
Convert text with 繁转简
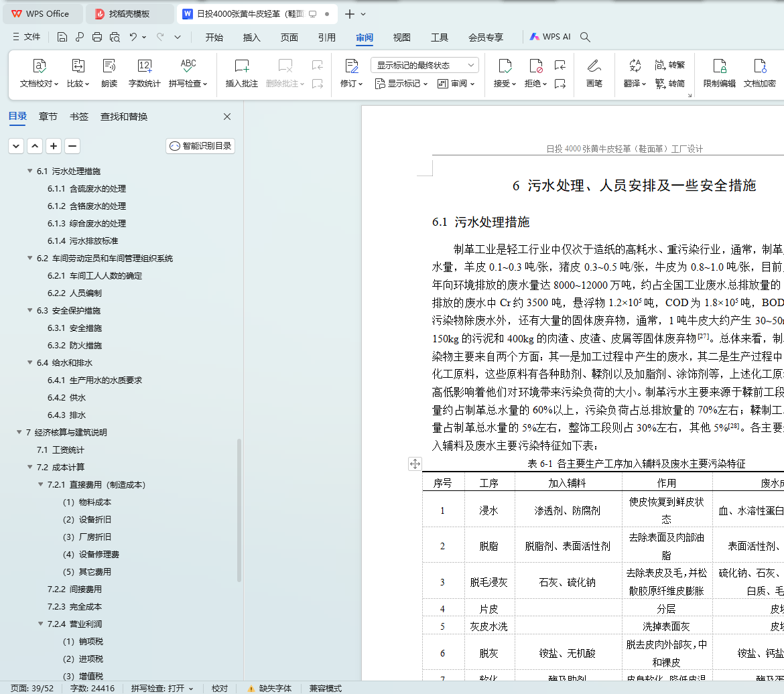[670, 84]
